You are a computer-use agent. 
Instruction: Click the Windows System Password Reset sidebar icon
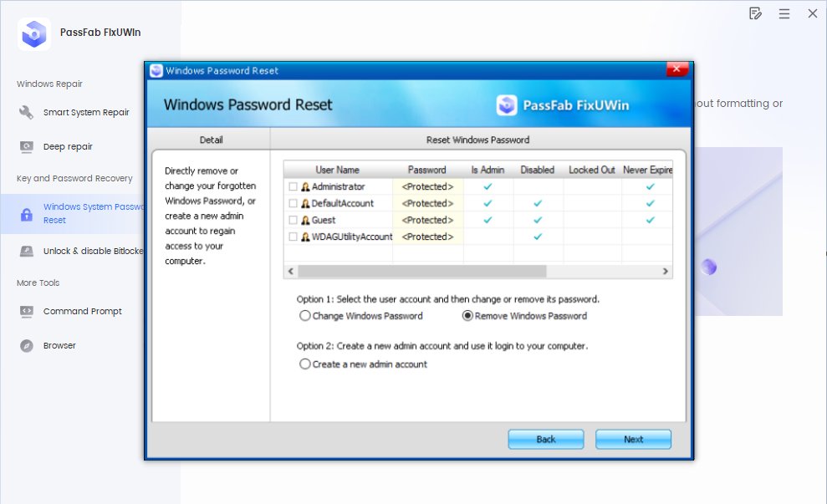tap(28, 213)
